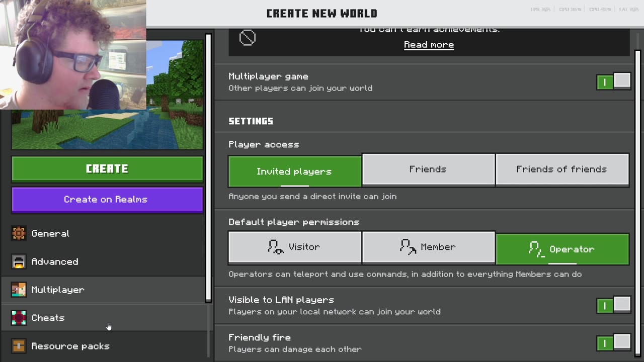Image resolution: width=644 pixels, height=362 pixels.
Task: Click the Create New World title
Action: [x=321, y=14]
